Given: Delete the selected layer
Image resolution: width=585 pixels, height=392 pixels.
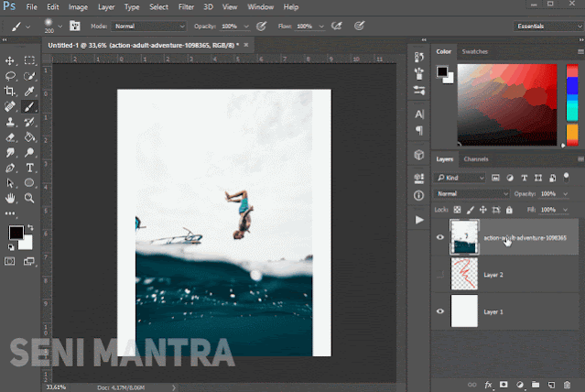Looking at the screenshot, I should [567, 385].
